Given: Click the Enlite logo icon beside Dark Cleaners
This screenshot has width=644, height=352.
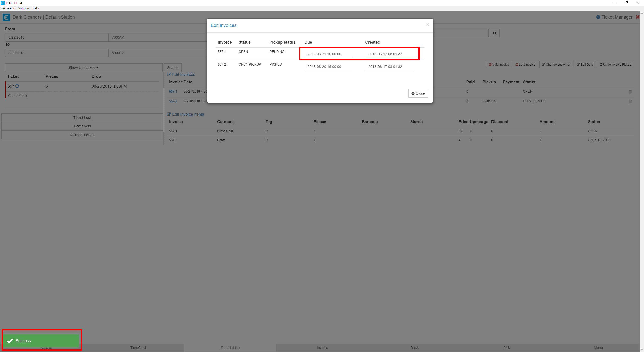Looking at the screenshot, I should 6,17.
